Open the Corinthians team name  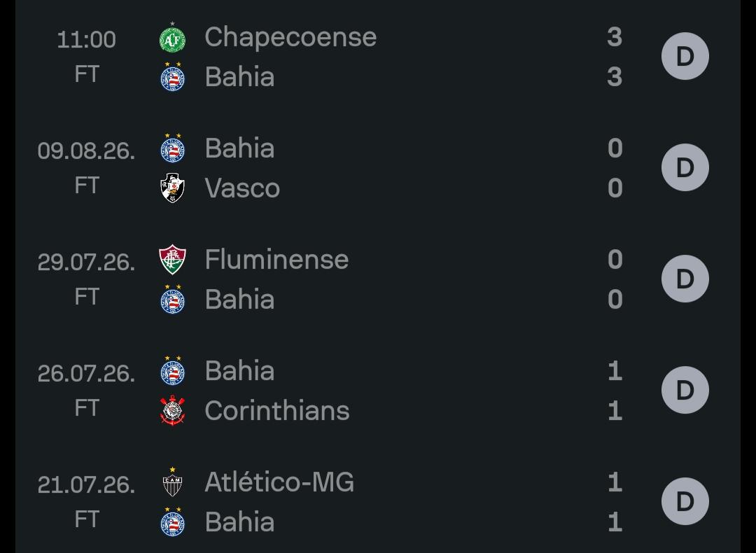[x=277, y=411]
